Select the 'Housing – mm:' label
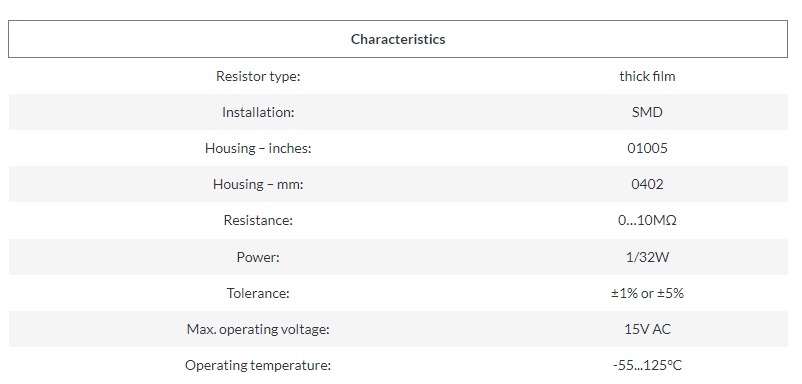The height and width of the screenshot is (384, 802). [258, 184]
